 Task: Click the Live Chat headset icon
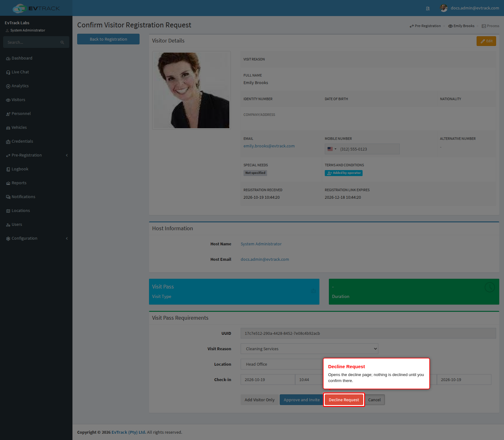[x=8, y=72]
